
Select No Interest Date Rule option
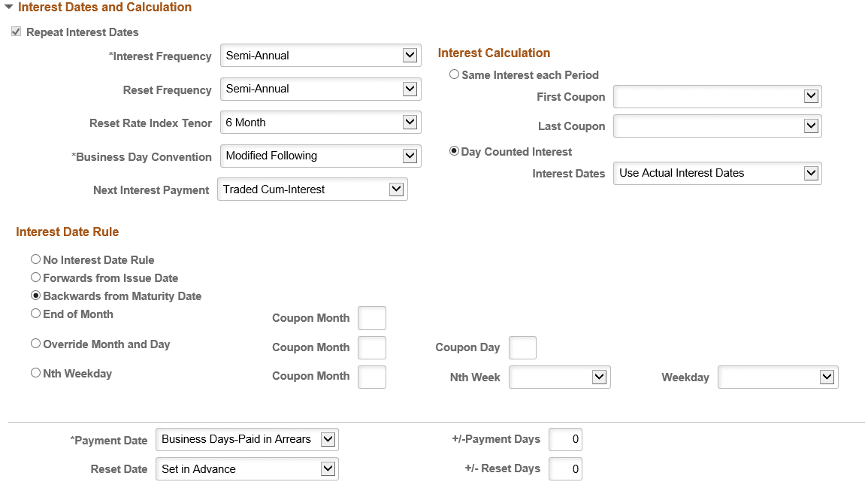coord(35,259)
